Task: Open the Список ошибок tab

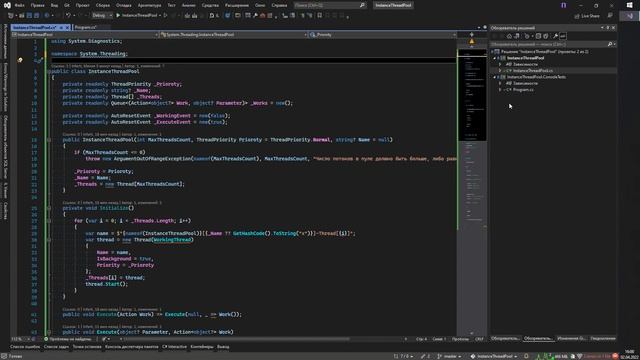Action: (25, 347)
